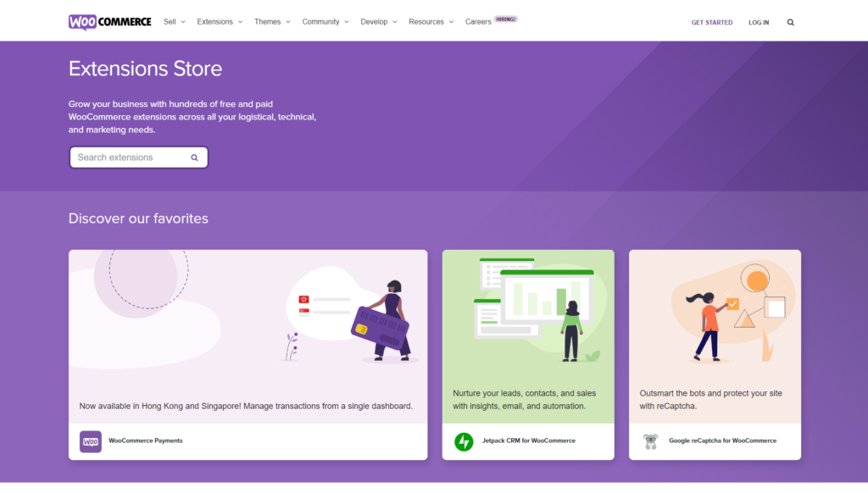
Task: Expand the Develop menu chevron
Action: tap(395, 22)
